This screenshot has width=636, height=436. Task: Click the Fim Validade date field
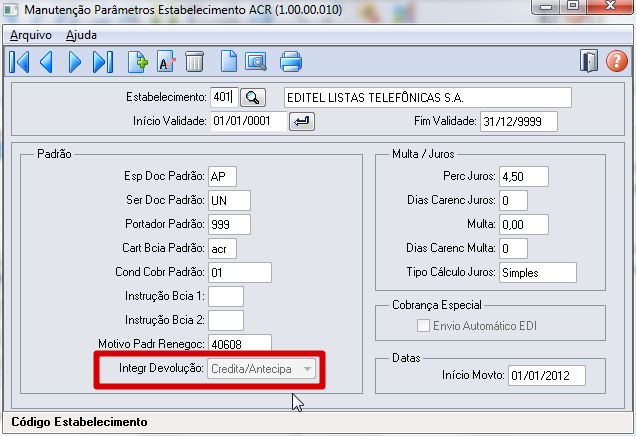[x=519, y=121]
